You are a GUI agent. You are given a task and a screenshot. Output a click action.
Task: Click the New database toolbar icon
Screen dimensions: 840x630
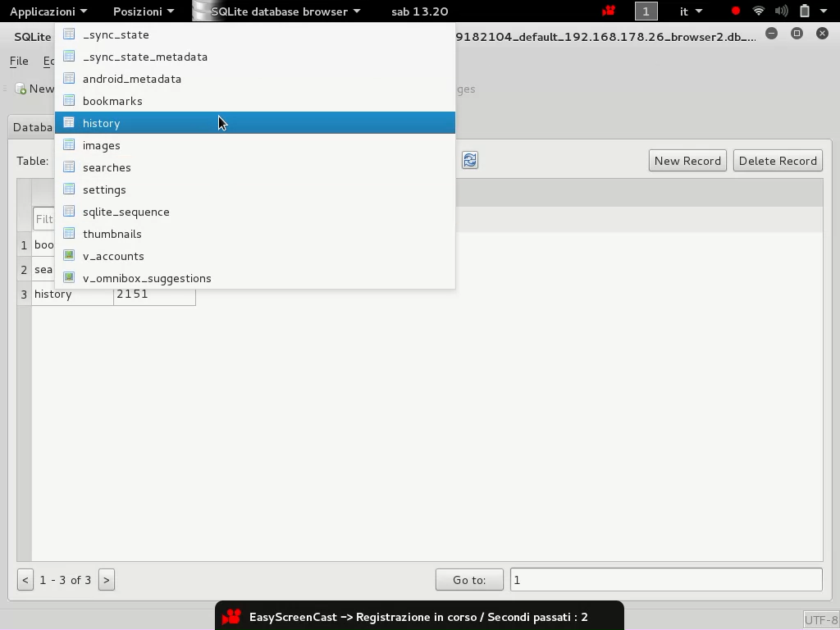coord(21,89)
